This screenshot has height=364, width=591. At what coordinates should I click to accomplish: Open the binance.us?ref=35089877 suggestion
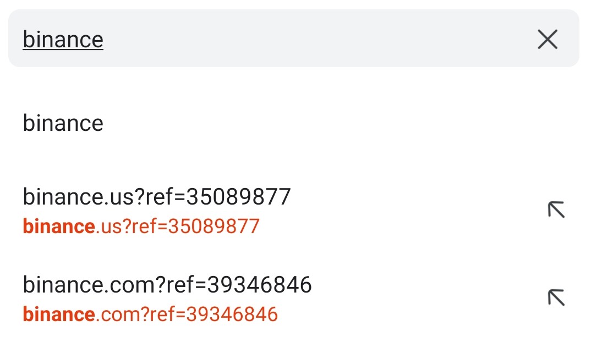click(158, 197)
